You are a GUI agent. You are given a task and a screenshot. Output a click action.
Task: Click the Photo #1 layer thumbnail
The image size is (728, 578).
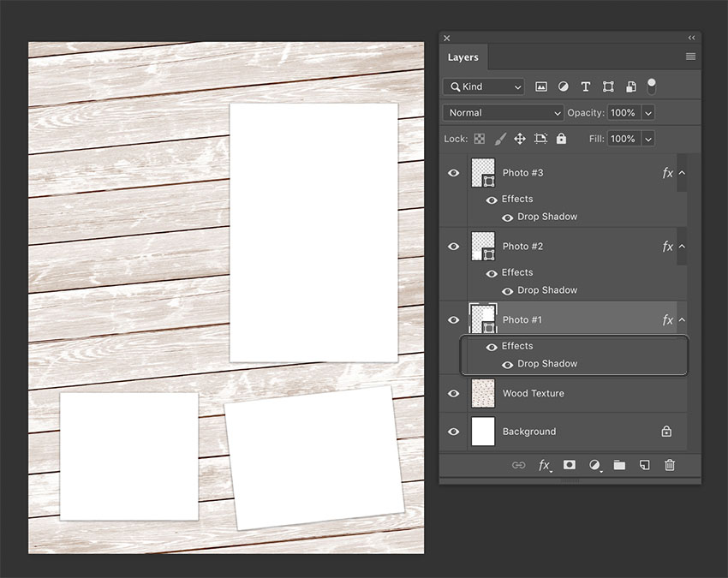pos(483,319)
